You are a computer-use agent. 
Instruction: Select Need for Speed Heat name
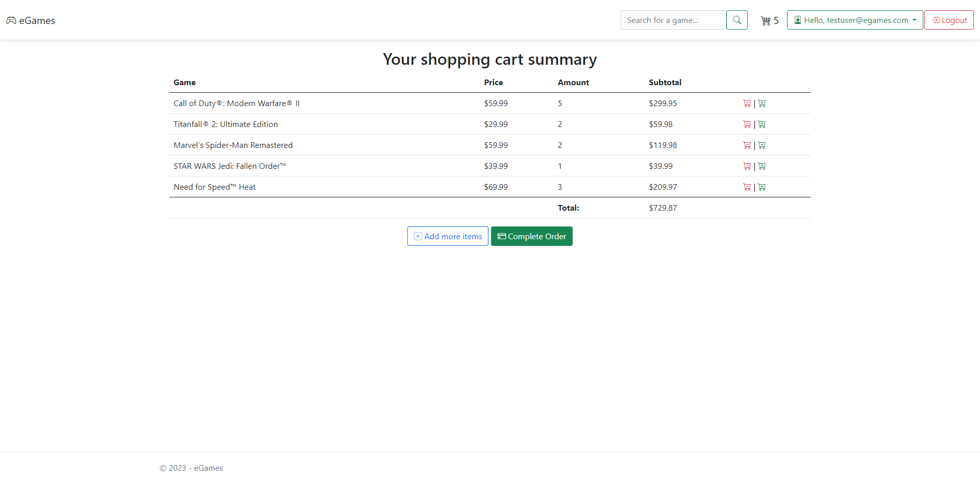[x=214, y=187]
